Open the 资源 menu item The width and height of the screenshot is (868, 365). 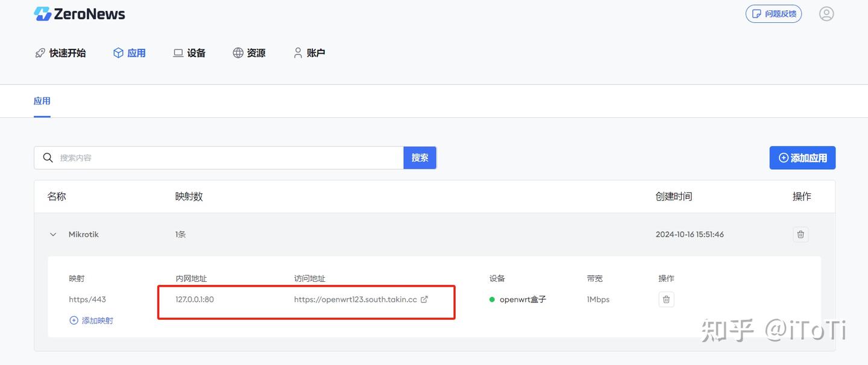(x=249, y=53)
